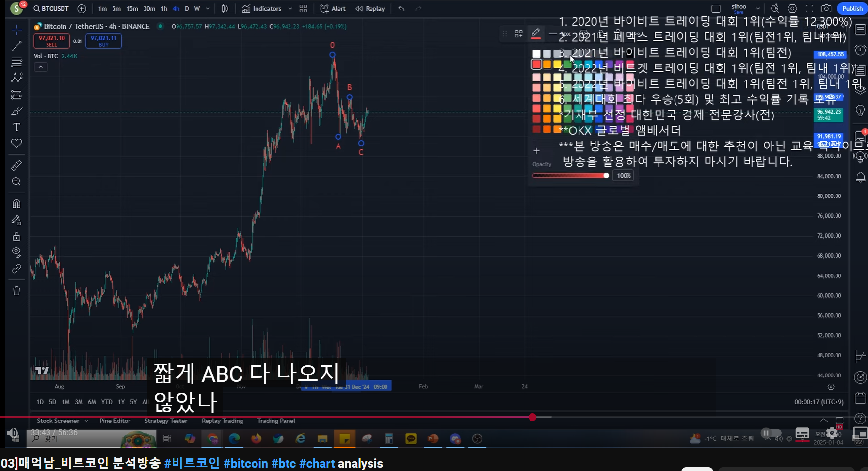Open the heart-shaped icons tool
Viewport: 868px width, 471px height.
(x=16, y=144)
